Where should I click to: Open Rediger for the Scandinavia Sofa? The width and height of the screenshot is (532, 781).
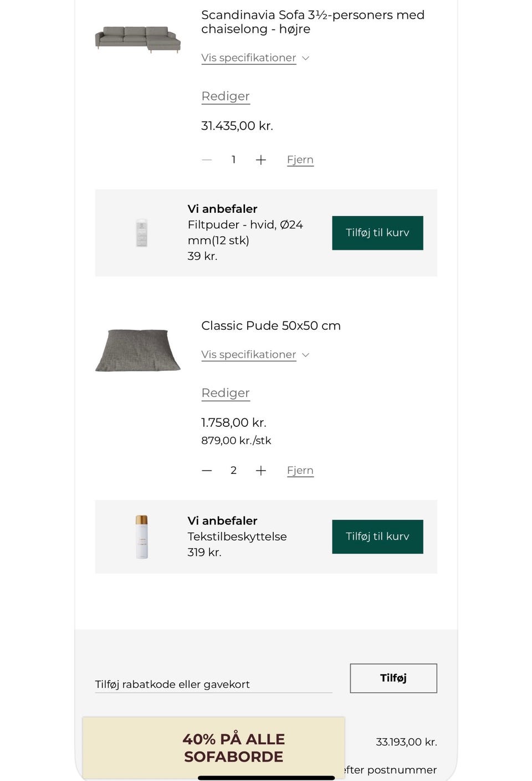point(225,96)
